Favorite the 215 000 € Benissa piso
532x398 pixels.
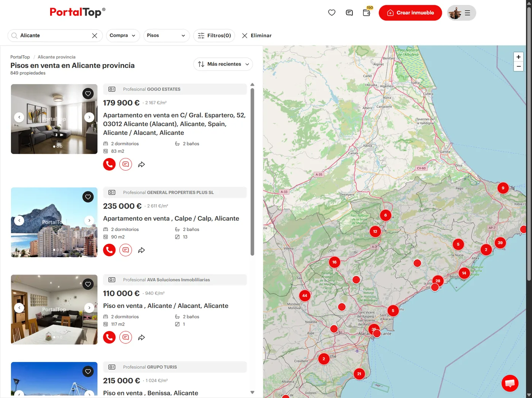click(88, 371)
